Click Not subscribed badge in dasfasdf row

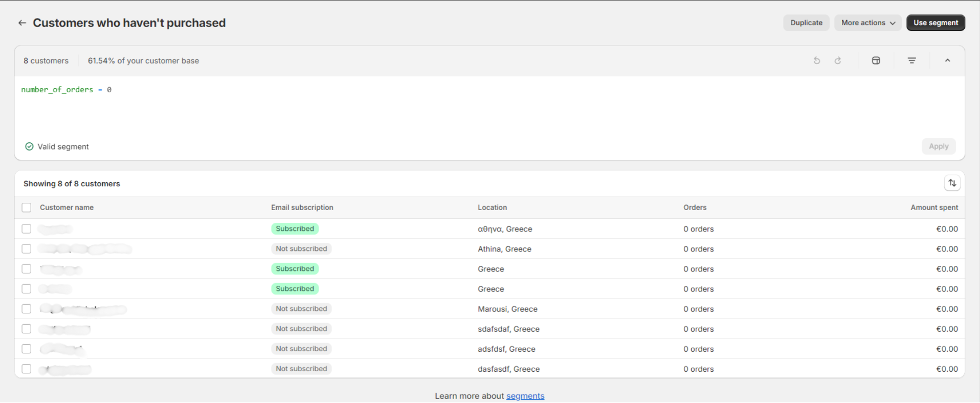[x=301, y=369]
